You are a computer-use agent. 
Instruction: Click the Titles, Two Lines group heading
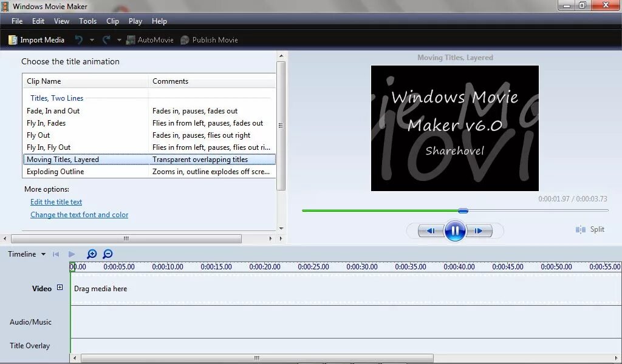click(56, 98)
